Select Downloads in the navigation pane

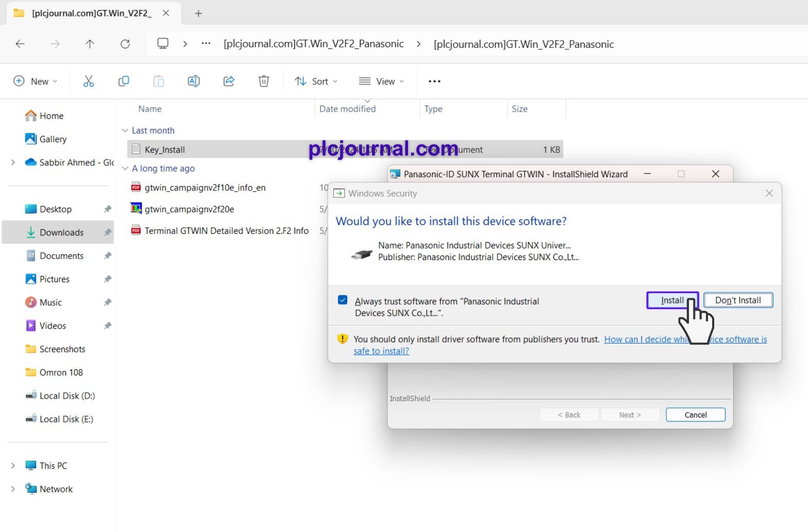point(61,232)
